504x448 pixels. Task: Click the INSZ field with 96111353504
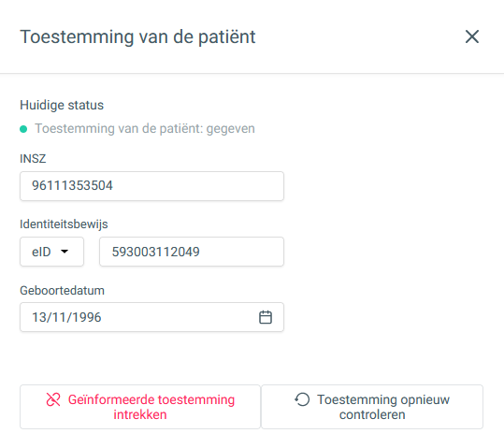[x=151, y=186]
